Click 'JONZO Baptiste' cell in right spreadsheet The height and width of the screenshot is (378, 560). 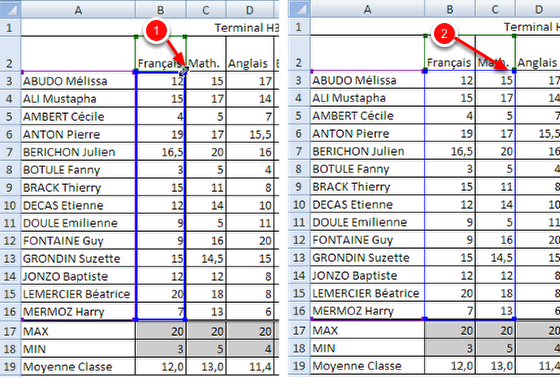(368, 275)
